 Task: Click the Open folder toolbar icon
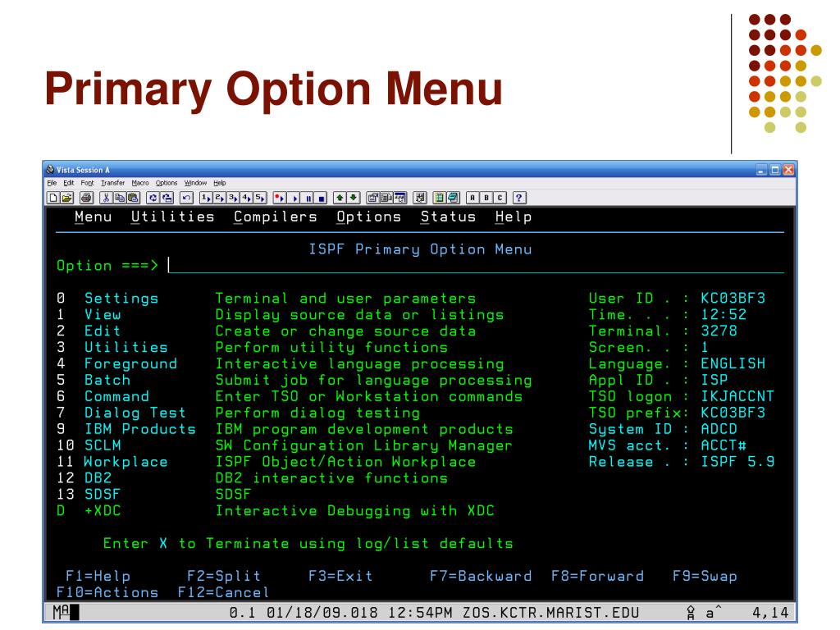(x=67, y=199)
